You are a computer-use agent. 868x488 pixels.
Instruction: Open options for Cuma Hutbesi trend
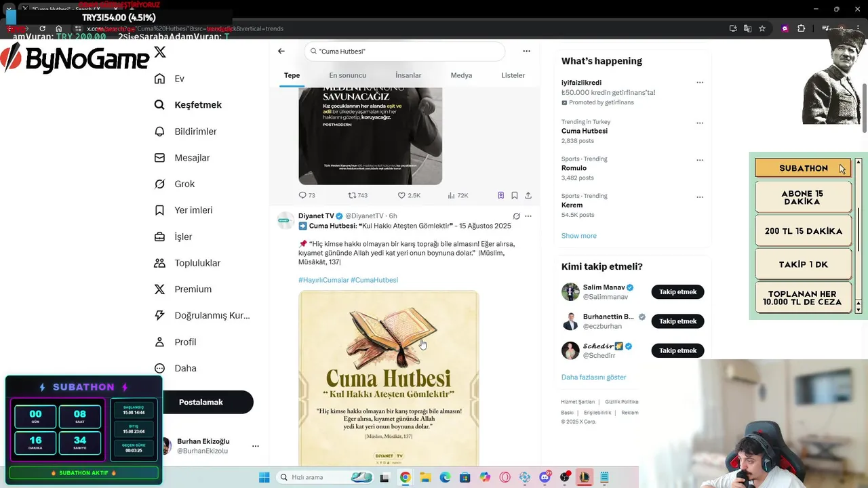[x=700, y=123]
